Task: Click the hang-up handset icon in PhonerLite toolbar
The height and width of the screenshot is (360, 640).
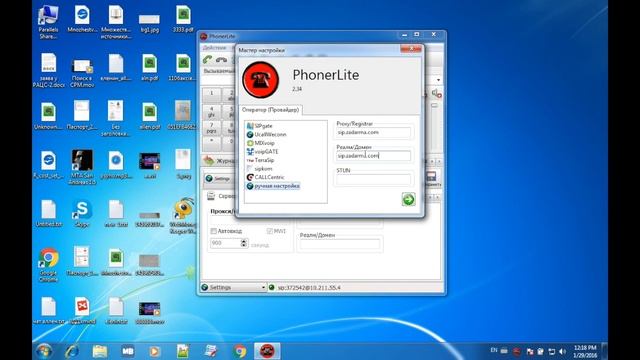Action: pos(221,60)
